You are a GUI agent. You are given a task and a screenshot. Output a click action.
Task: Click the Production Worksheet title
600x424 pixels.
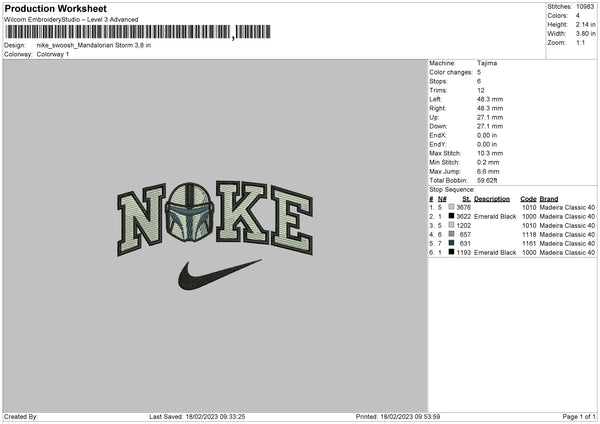pos(55,9)
